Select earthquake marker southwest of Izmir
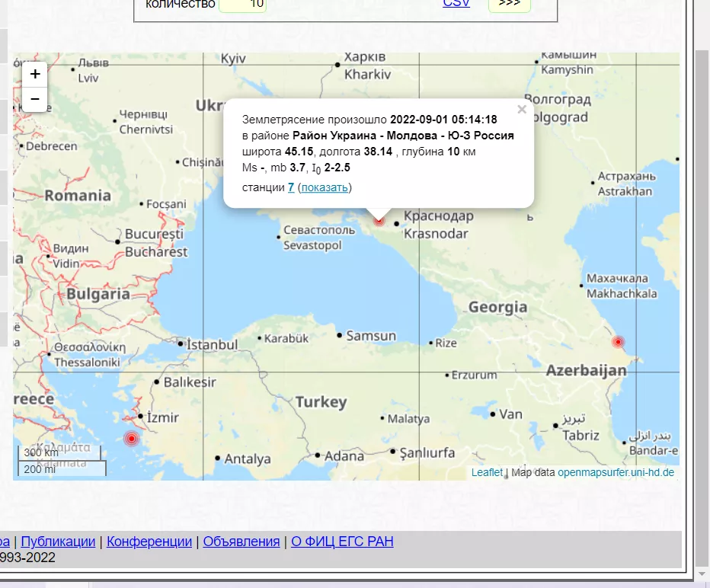Screen dimensions: 710x588 (x=132, y=439)
